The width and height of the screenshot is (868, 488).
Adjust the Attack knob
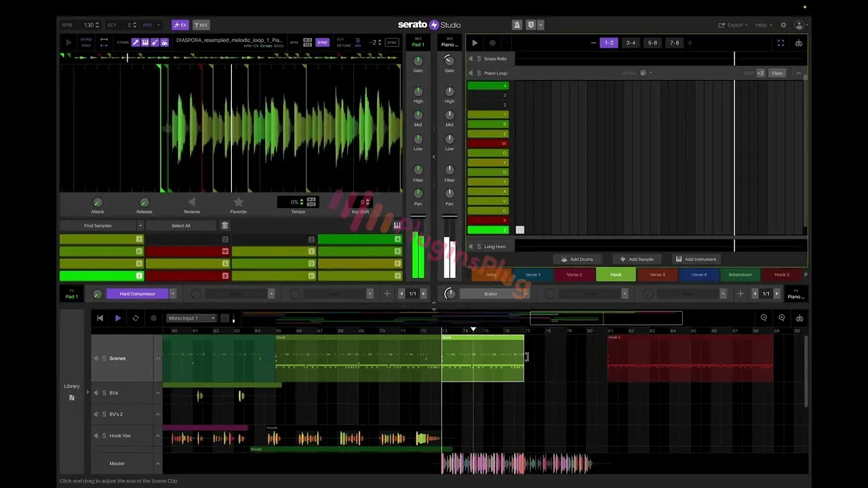(97, 203)
